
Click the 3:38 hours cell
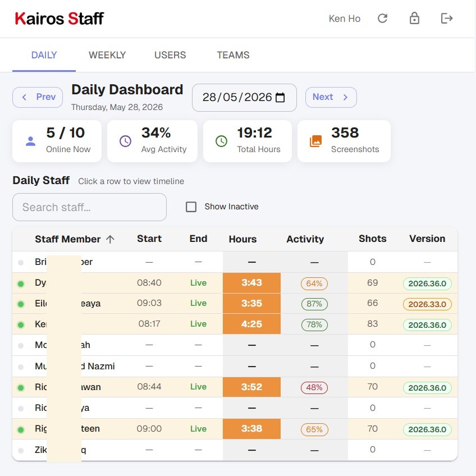coord(251,429)
